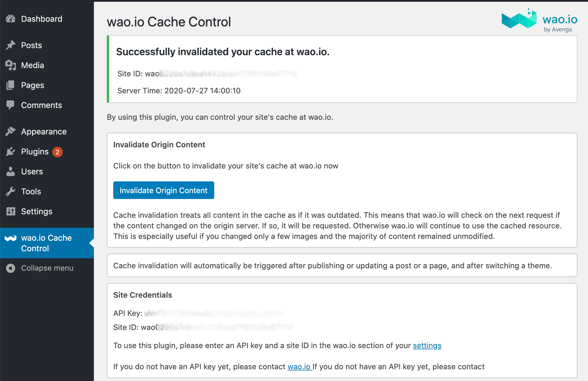Click the Plugins plug icon
Image resolution: width=588 pixels, height=381 pixels.
pos(11,151)
